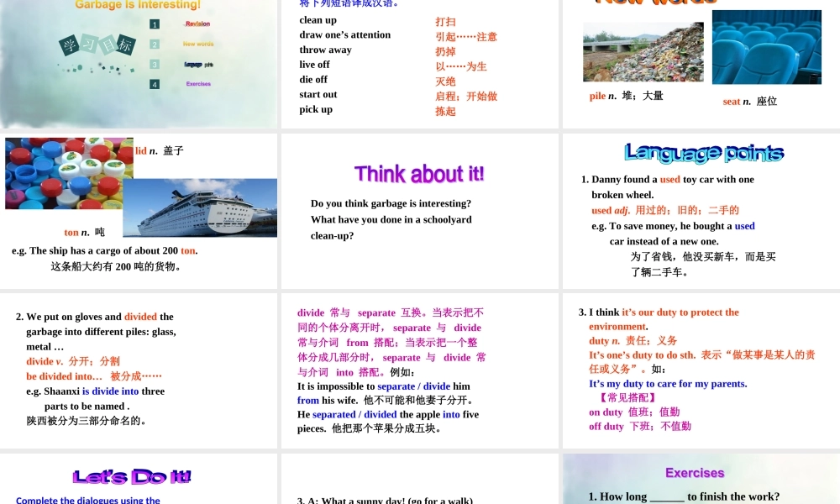
Task: Select the 'Language points' slide thumbnail
Action: [x=701, y=212]
